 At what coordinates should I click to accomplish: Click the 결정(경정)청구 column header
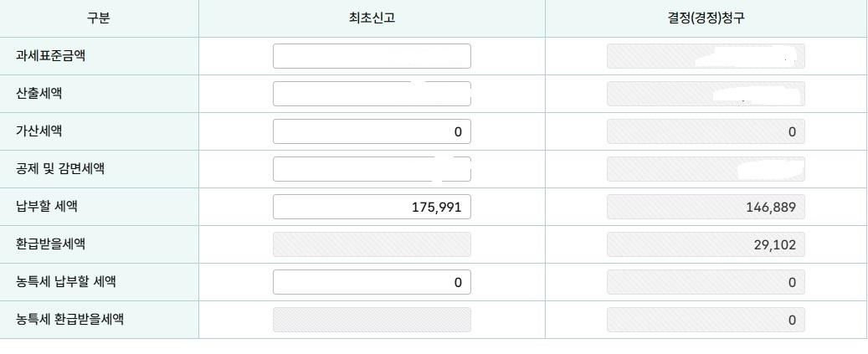706,18
